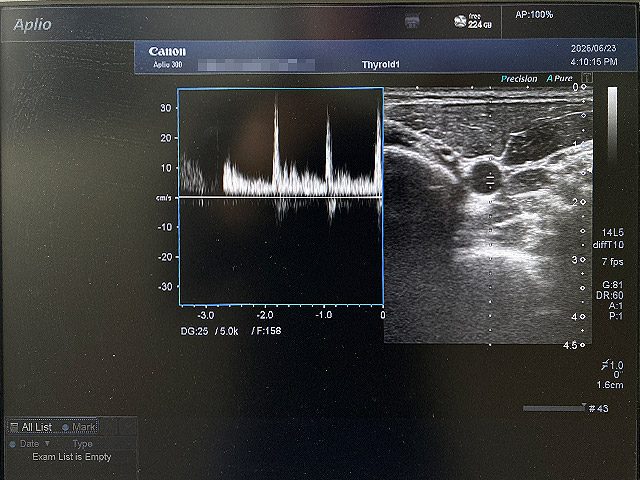Select the blue dot beside Date column
Image resolution: width=640 pixels, height=480 pixels.
click(x=12, y=444)
